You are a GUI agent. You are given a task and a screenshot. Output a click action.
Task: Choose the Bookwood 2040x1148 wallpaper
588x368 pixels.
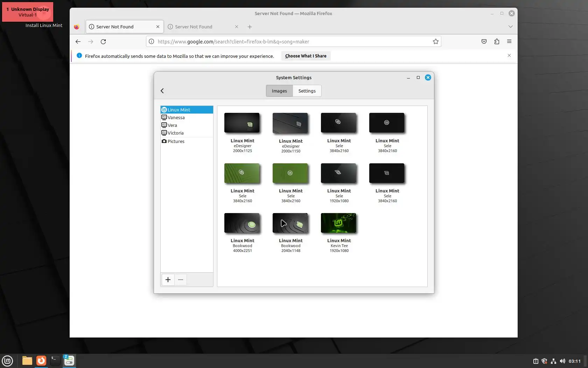click(x=290, y=223)
